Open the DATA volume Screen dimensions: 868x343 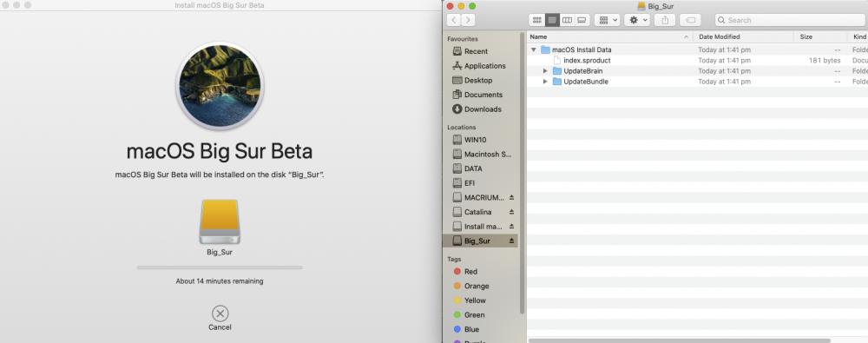click(x=473, y=168)
